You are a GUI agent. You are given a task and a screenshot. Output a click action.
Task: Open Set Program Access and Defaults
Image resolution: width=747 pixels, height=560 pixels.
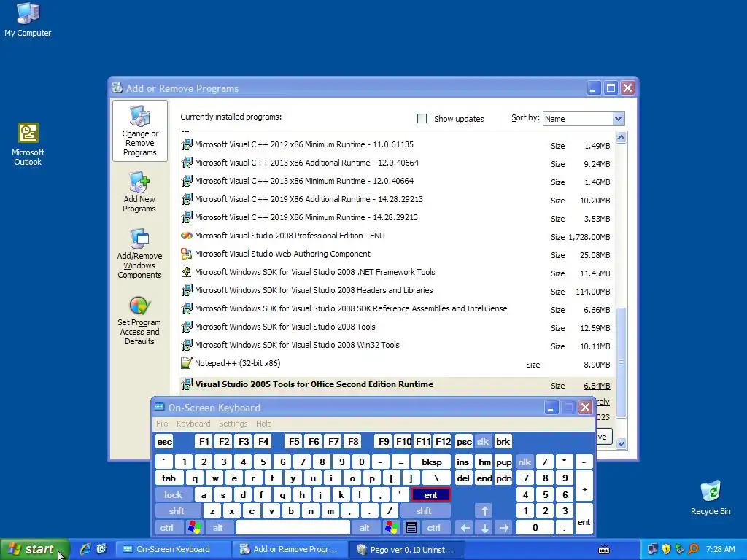click(x=139, y=321)
